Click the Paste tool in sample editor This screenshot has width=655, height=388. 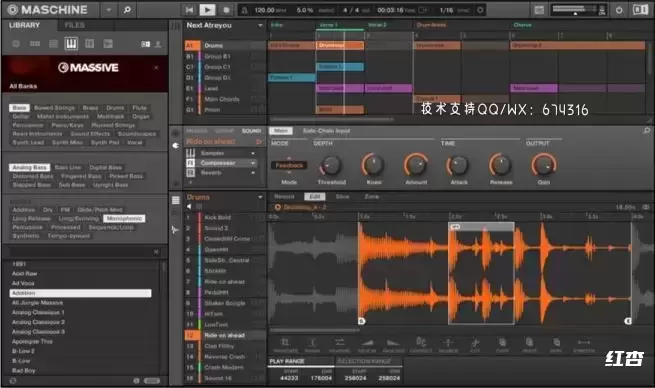[x=529, y=345]
